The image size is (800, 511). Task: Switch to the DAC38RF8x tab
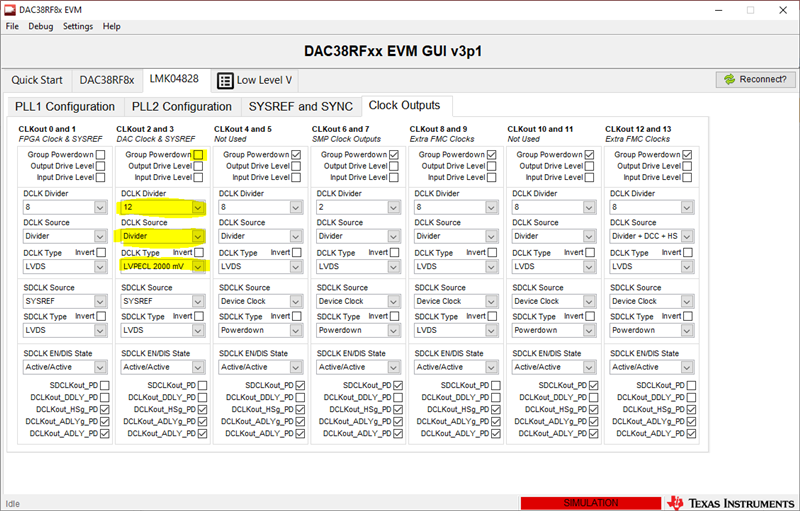(107, 80)
